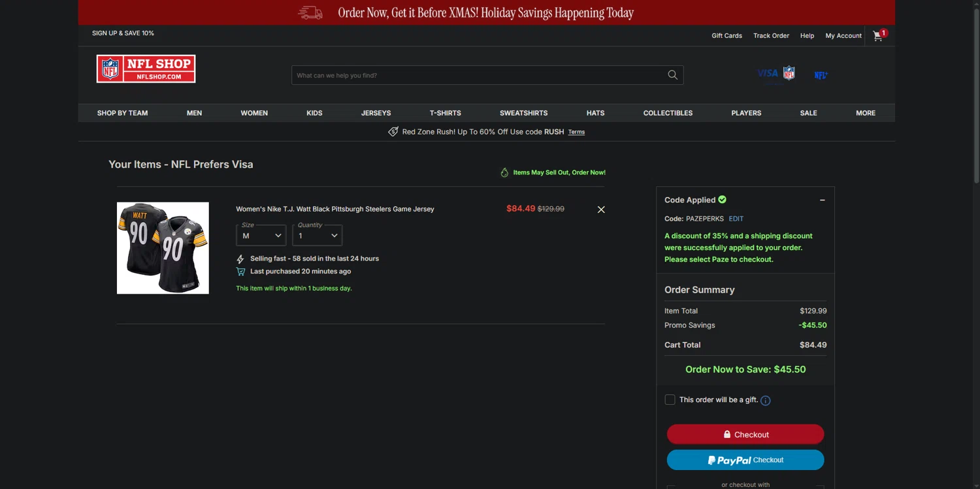Click the fire icon beside sell-out notice
The height and width of the screenshot is (489, 980).
[x=504, y=172]
